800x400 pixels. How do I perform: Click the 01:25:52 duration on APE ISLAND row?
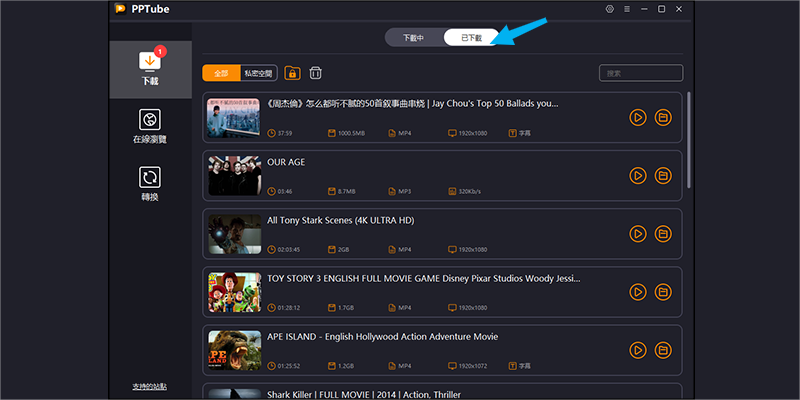point(289,366)
